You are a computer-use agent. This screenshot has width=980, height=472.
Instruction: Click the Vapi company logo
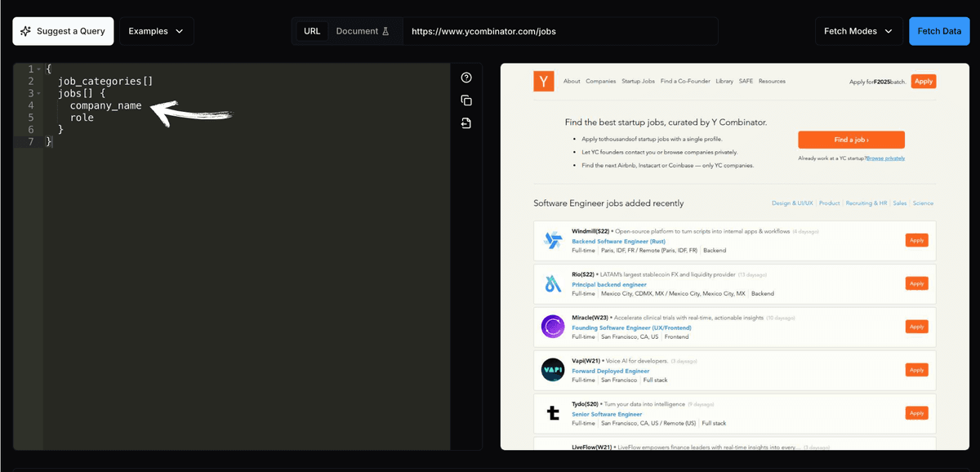(x=553, y=370)
